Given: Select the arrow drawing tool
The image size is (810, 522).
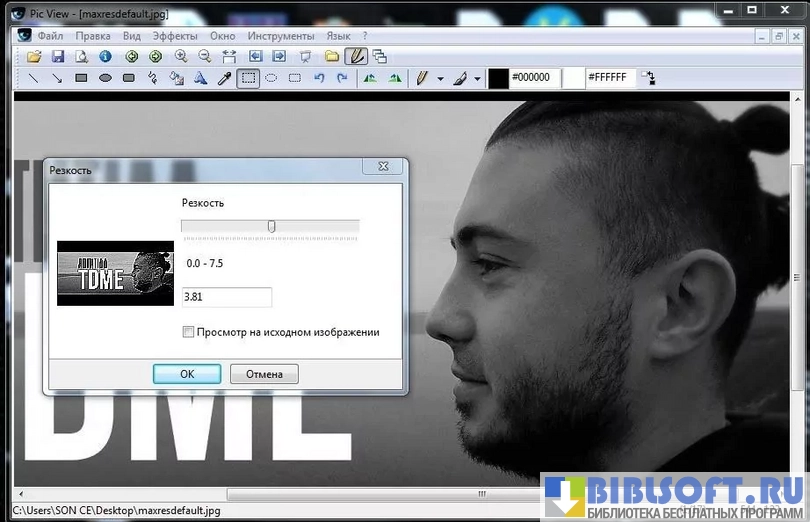Looking at the screenshot, I should (x=57, y=78).
